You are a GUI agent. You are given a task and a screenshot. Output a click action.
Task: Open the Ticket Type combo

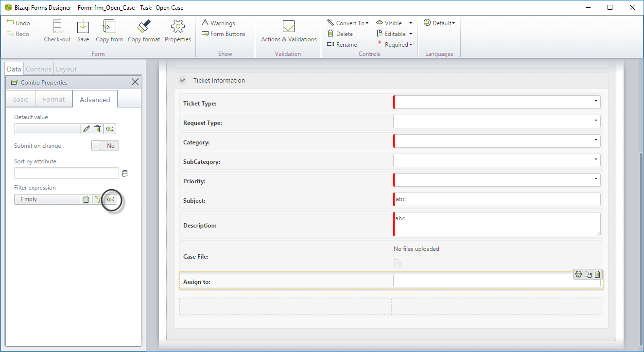click(x=497, y=102)
